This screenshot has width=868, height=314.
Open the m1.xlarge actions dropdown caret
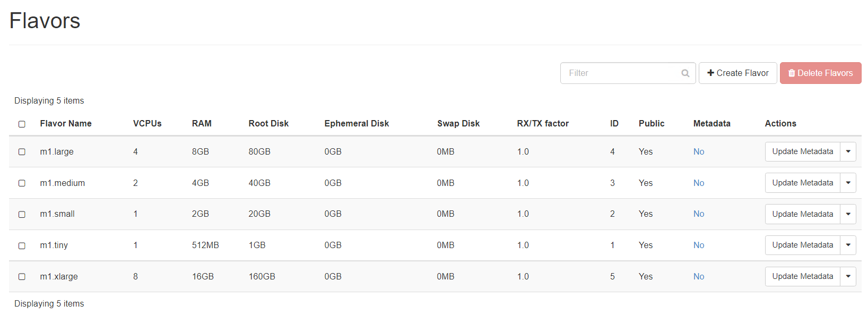848,276
